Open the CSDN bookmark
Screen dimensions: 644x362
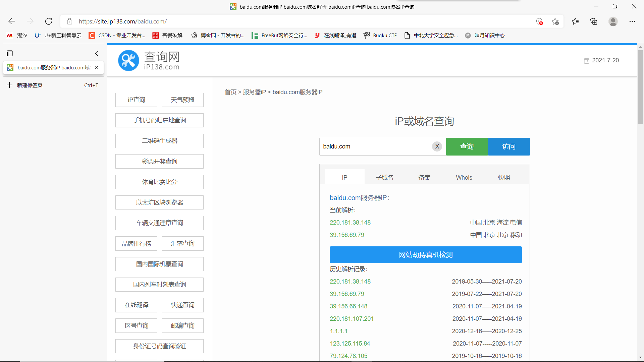click(117, 35)
